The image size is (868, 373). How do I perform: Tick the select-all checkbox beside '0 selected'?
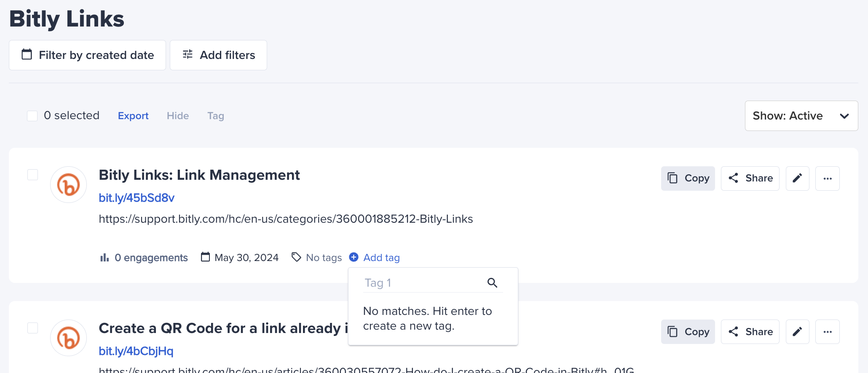[32, 116]
